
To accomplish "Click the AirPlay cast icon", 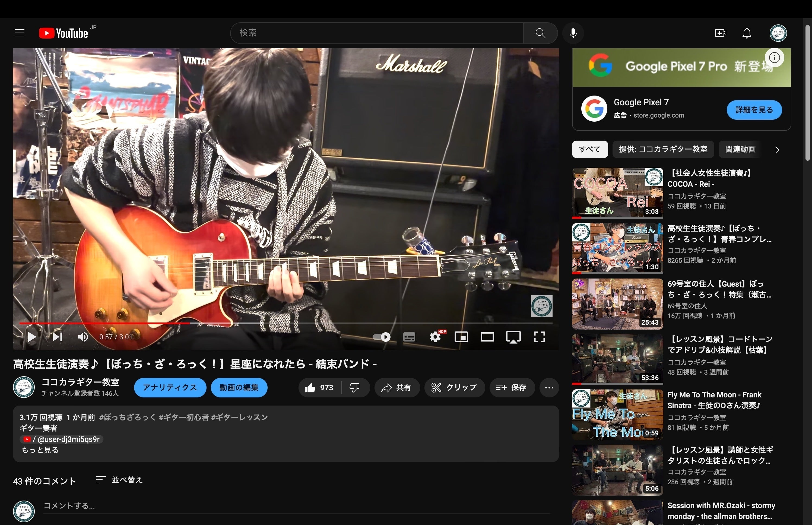I will [x=513, y=337].
